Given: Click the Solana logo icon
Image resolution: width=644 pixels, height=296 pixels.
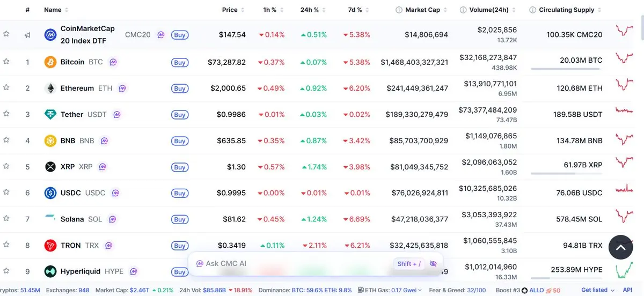Looking at the screenshot, I should click(50, 219).
